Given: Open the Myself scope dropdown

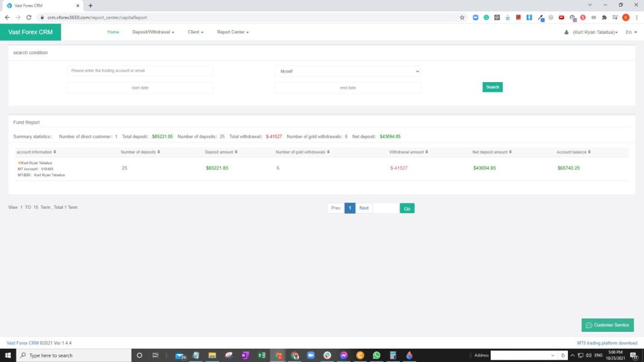Looking at the screenshot, I should coord(348,71).
